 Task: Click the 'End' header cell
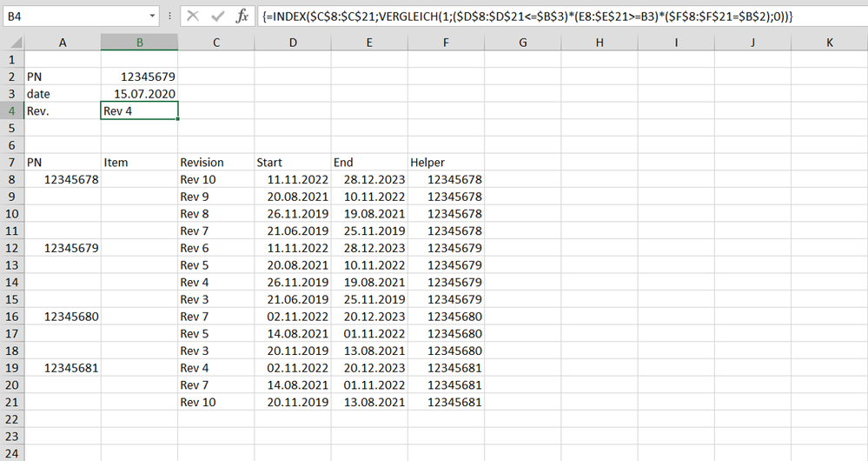(x=369, y=163)
